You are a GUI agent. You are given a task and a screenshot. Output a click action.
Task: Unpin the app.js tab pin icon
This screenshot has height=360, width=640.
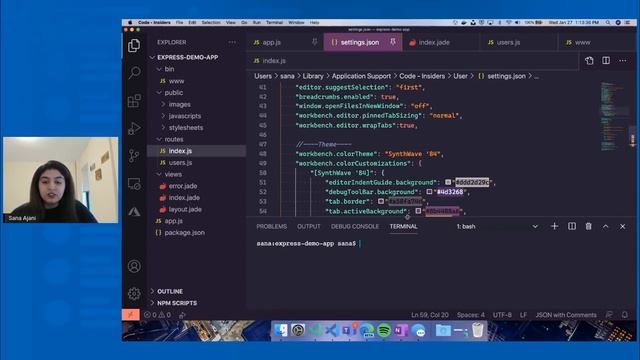coord(315,42)
